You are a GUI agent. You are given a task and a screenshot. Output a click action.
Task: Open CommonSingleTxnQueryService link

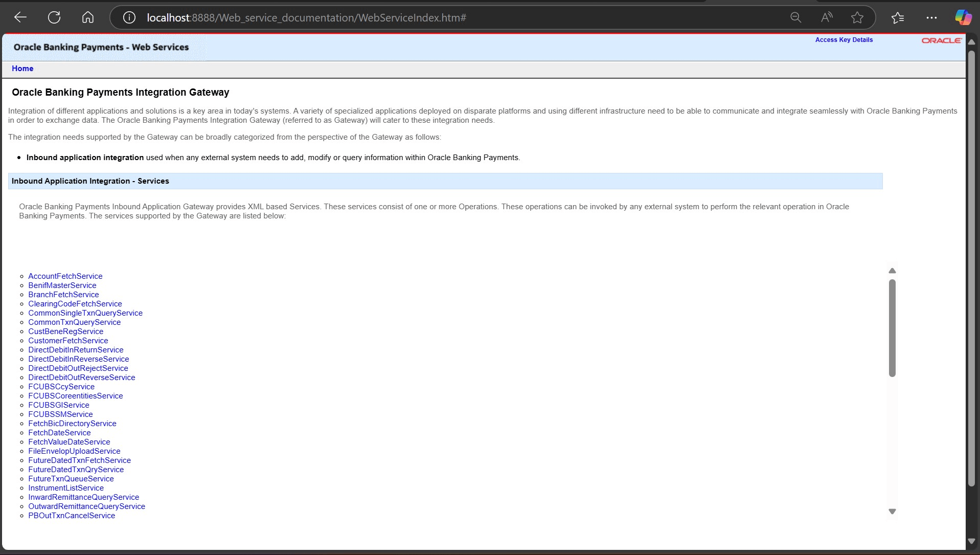pos(85,313)
